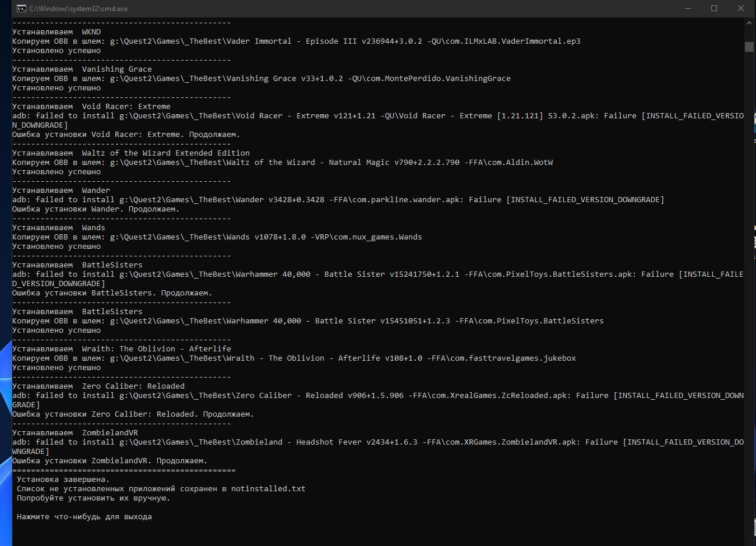Click the line 'Устанавливаем Wands'
The height and width of the screenshot is (546, 756).
point(59,228)
